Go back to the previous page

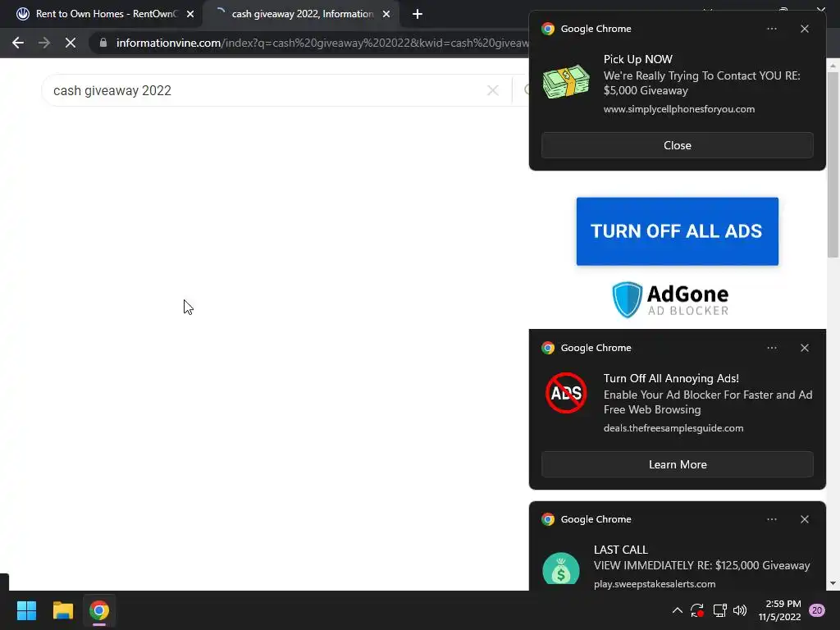pyautogui.click(x=18, y=43)
